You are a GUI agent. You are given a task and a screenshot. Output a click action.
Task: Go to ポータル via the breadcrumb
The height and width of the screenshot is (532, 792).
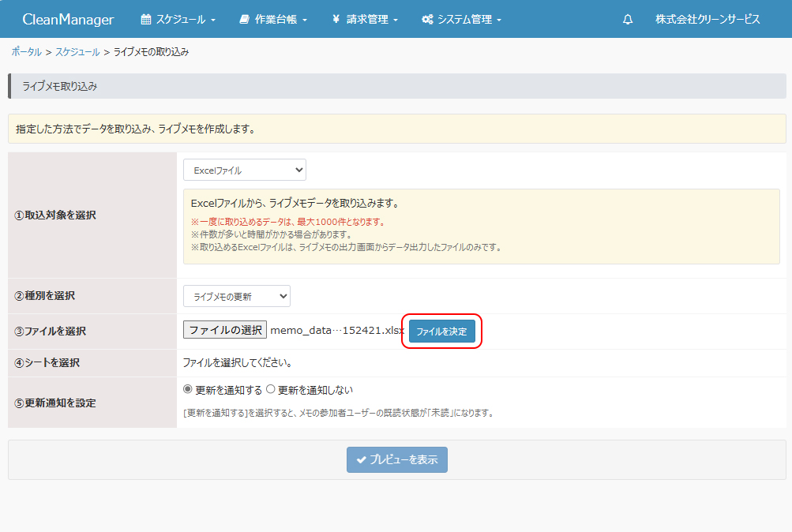tap(26, 52)
